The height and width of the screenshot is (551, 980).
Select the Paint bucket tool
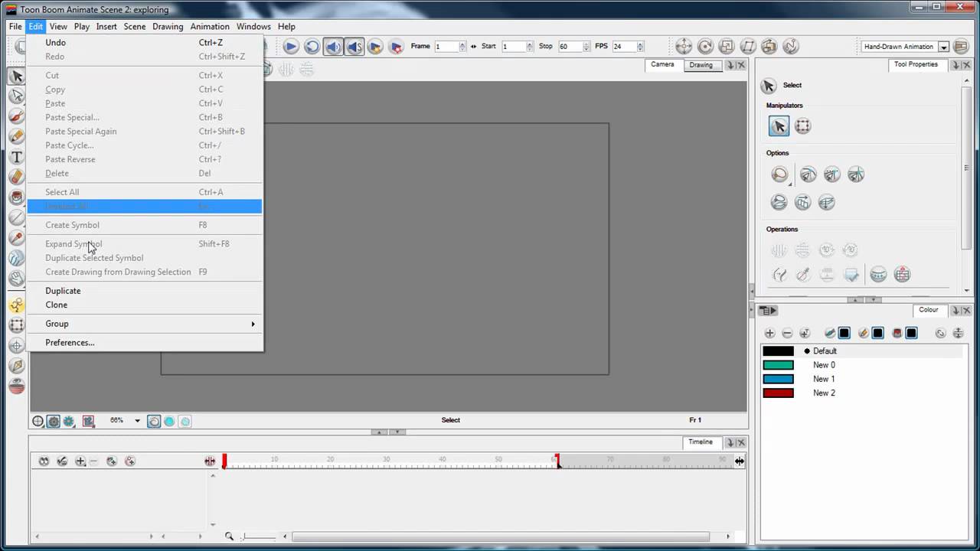[16, 197]
